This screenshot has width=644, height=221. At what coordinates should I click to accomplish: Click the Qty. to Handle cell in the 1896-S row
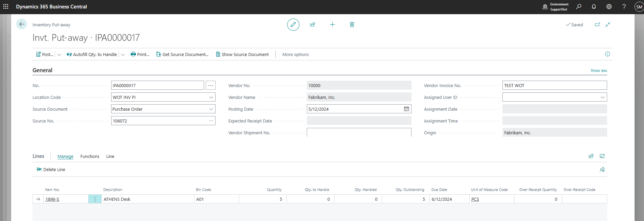pos(311,199)
